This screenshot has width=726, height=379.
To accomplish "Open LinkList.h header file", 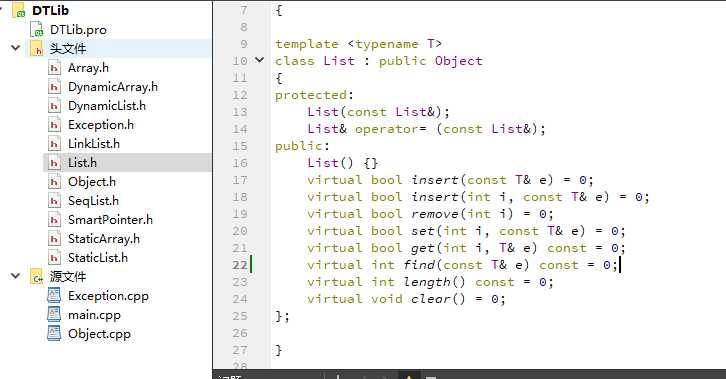I will point(94,144).
